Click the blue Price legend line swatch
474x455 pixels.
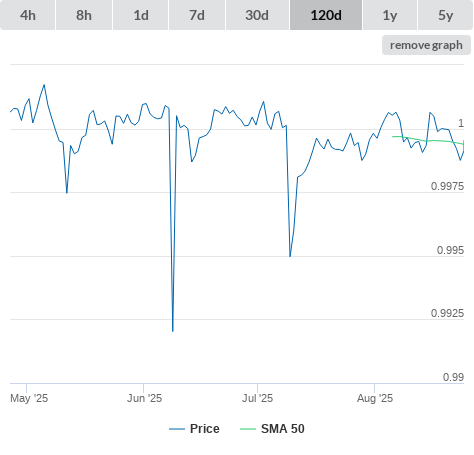pyautogui.click(x=177, y=429)
